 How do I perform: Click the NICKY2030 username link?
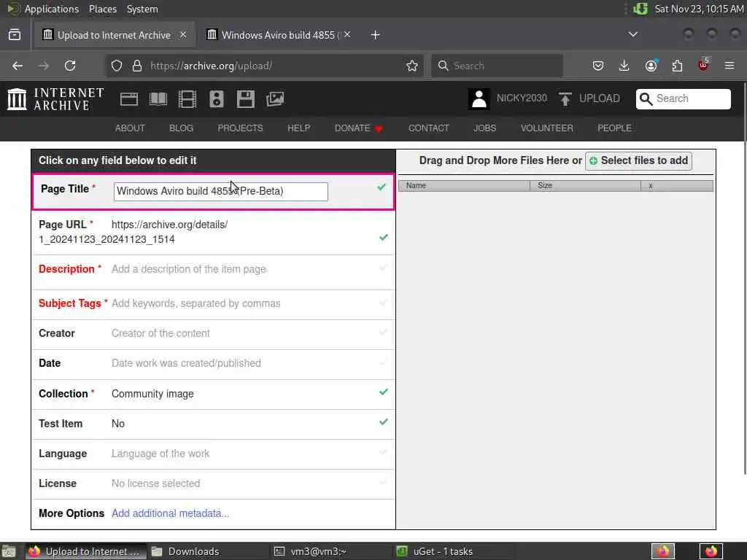pos(522,98)
